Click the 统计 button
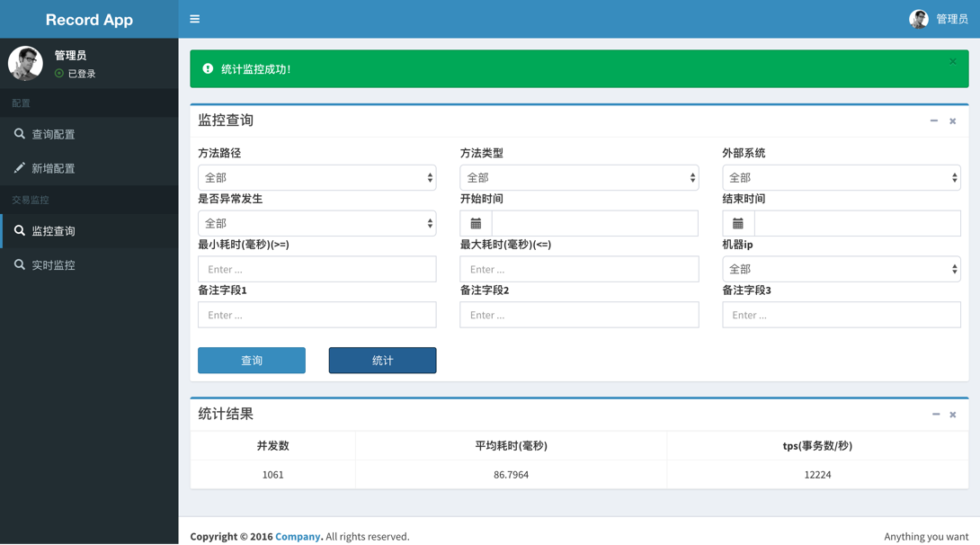980x545 pixels. tap(382, 360)
